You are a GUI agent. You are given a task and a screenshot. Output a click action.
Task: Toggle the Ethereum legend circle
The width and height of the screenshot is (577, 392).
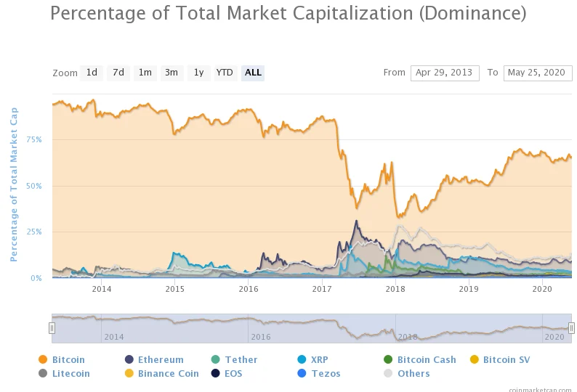coord(129,359)
